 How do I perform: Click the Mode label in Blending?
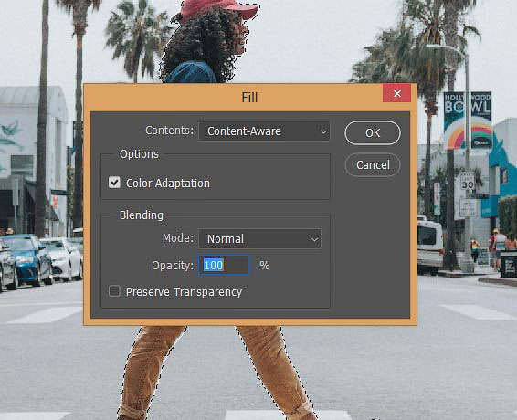[178, 238]
